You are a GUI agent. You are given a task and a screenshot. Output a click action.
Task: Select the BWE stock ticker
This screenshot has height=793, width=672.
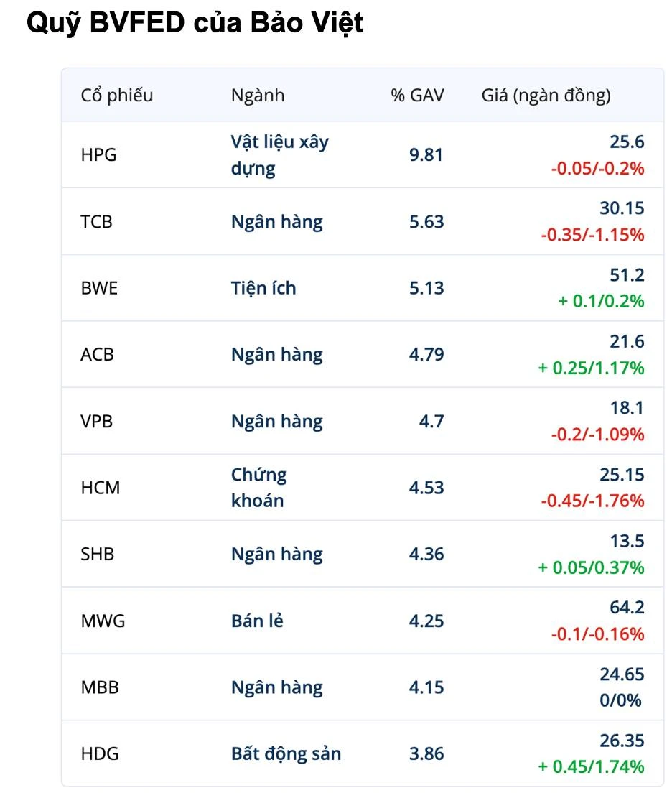tap(99, 288)
